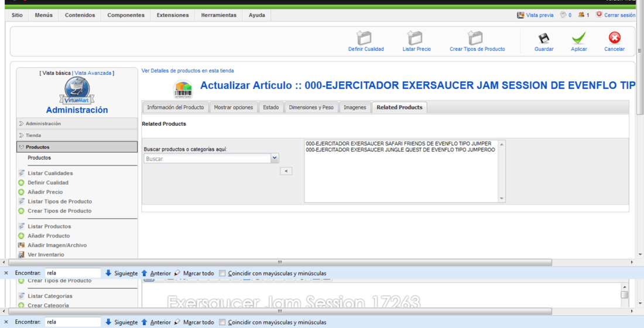Screen dimensions: 644x328
Task: Collapse the Productos sidebar section
Action: (77, 147)
